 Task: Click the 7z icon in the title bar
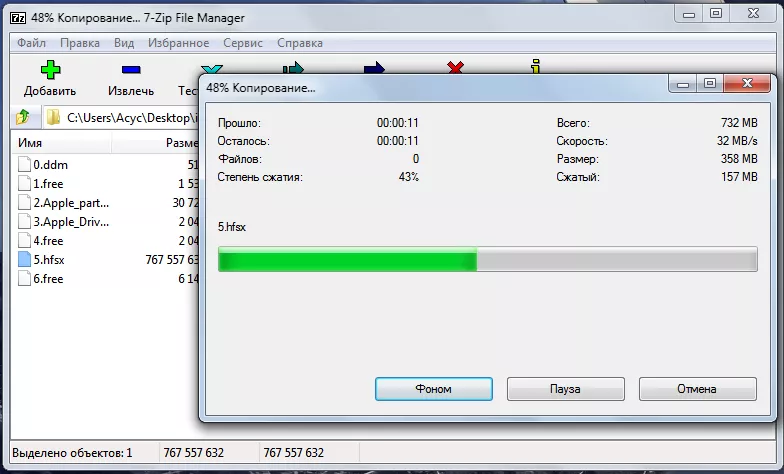coord(17,17)
